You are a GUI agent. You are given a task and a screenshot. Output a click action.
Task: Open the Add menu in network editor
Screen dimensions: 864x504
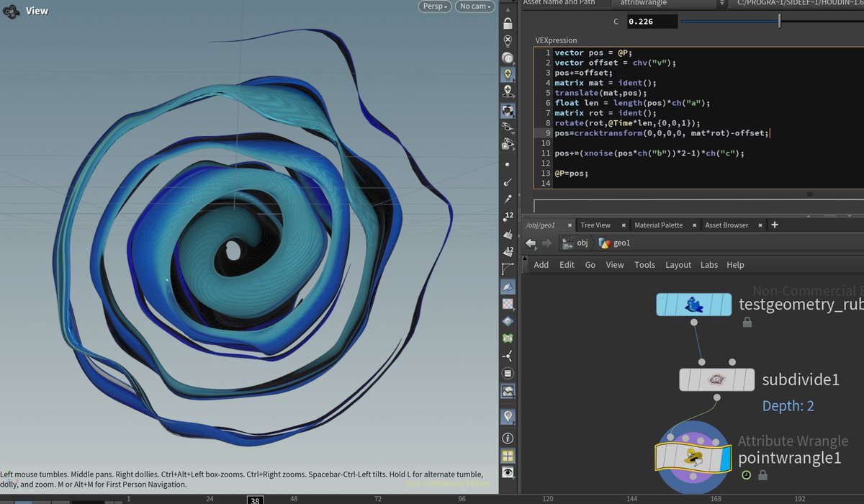point(541,265)
